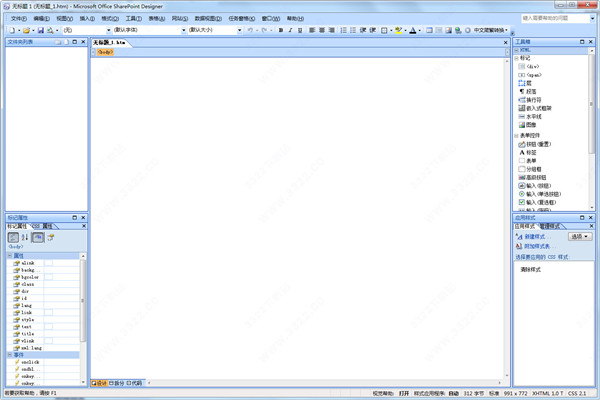Insert 输入(单选按钮) from the Toolbox
Viewport: 600px width, 400px height.
click(x=540, y=194)
